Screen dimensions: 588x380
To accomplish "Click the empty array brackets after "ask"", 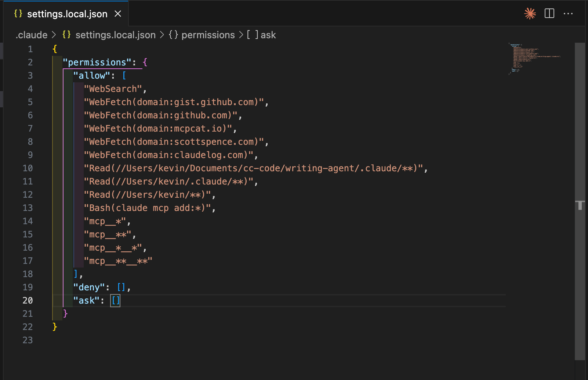I will [x=116, y=301].
